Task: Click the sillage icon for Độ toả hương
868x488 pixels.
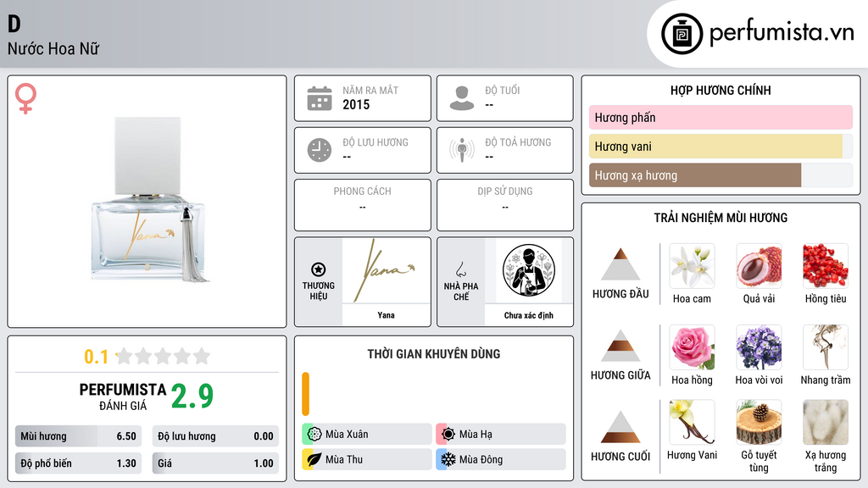Action: coord(462,150)
